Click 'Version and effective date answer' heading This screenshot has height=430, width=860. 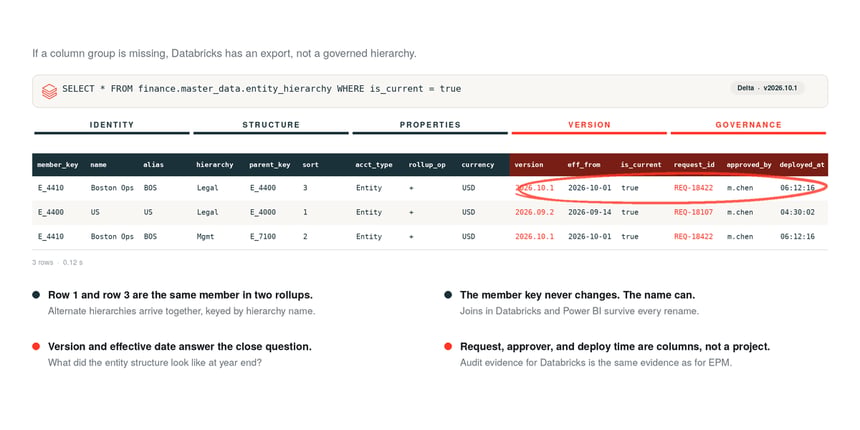180,347
